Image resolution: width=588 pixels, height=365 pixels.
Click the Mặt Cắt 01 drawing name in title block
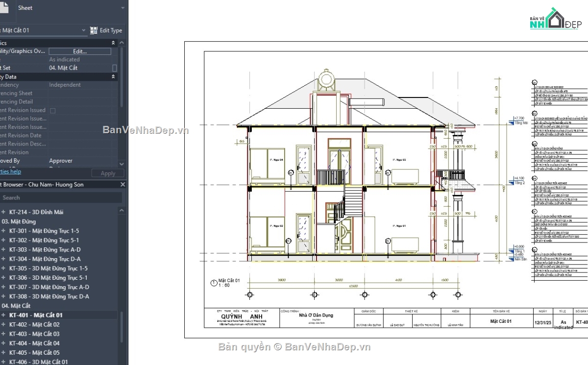tap(501, 321)
